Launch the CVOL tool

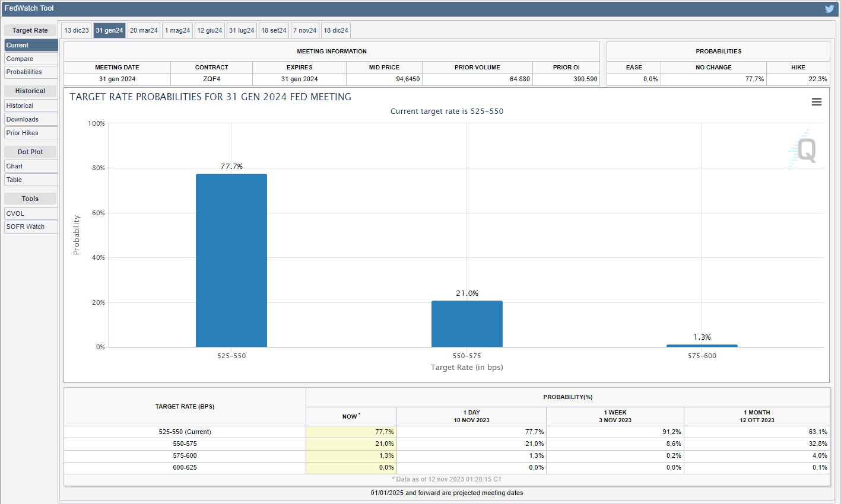pyautogui.click(x=30, y=213)
